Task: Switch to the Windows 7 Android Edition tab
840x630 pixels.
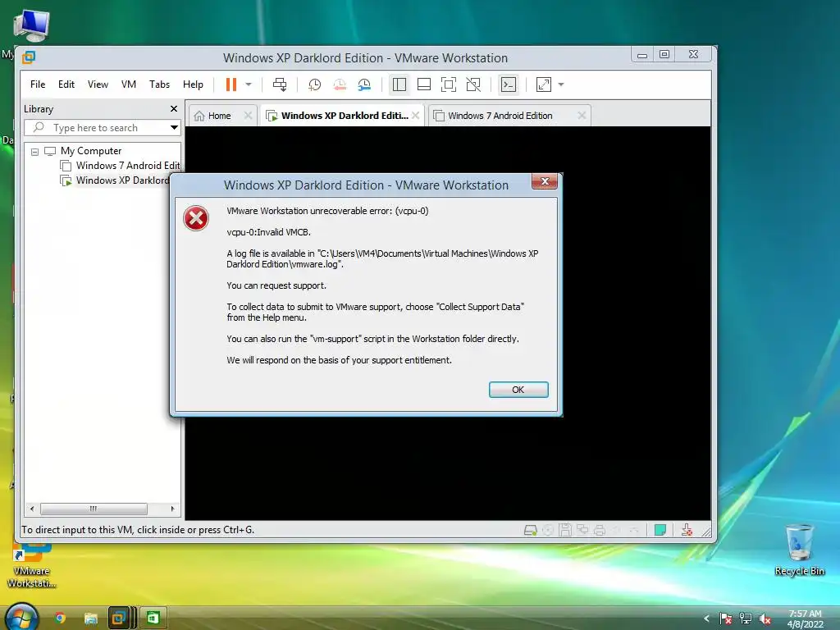Action: pos(500,116)
